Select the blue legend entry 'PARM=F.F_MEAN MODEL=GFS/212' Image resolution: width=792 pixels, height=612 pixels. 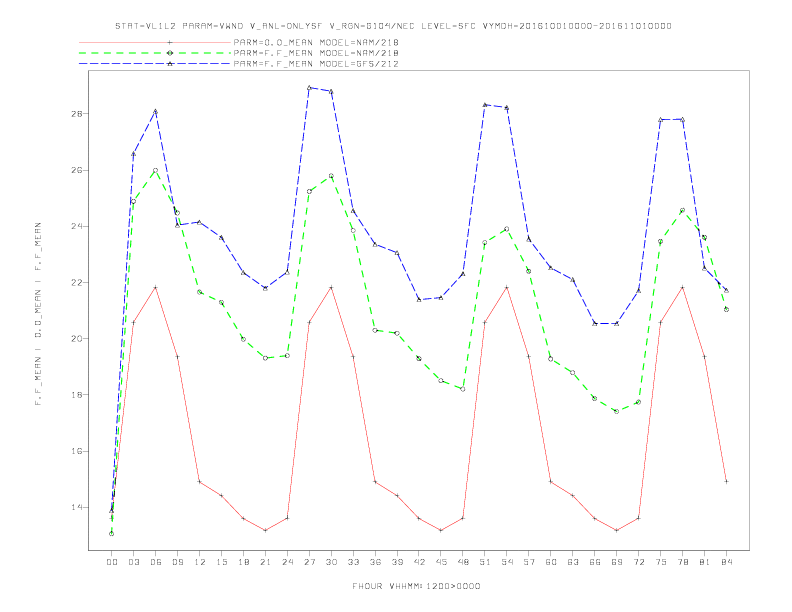(x=316, y=64)
